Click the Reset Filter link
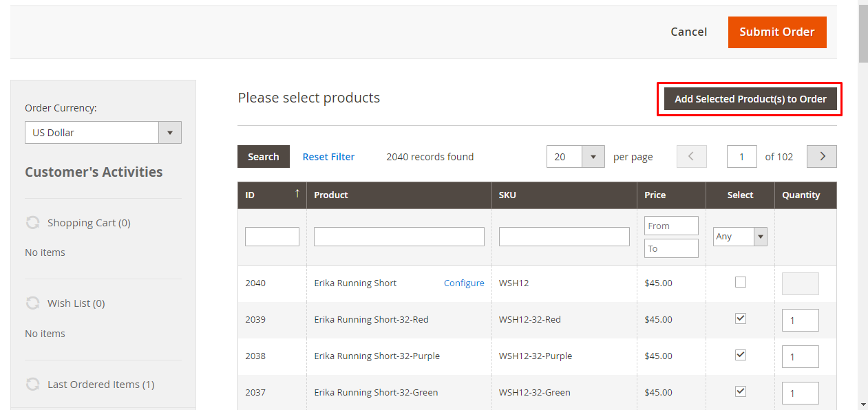The height and width of the screenshot is (410, 868). point(328,157)
